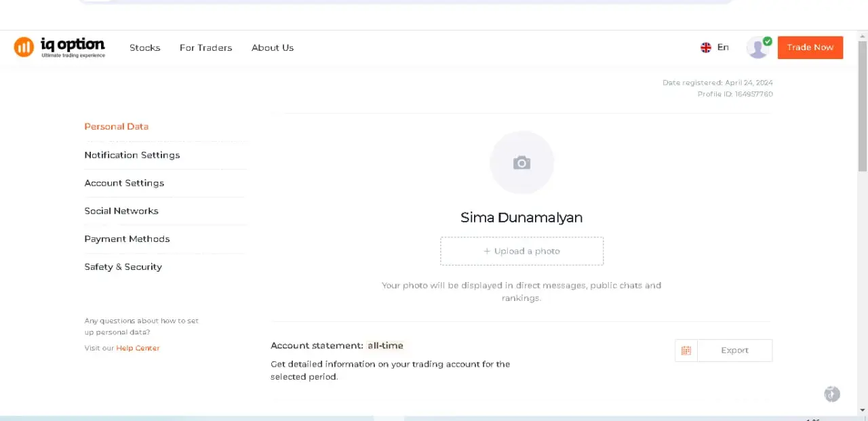Open the About Us menu
Image resolution: width=868 pixels, height=421 pixels.
point(273,47)
